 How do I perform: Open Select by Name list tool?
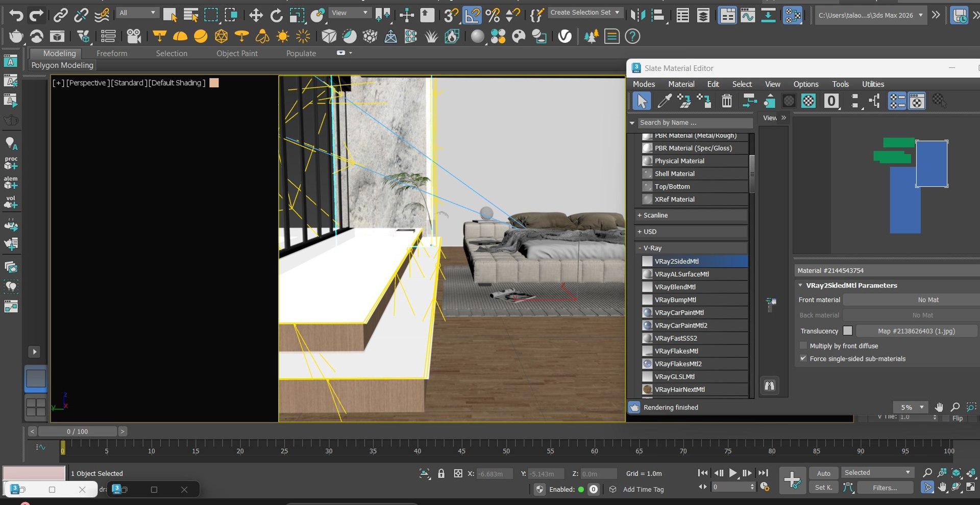coord(190,15)
